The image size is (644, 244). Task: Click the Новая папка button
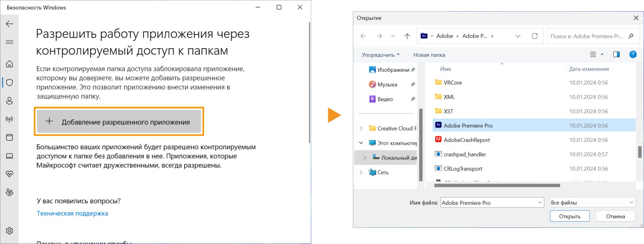(x=429, y=55)
